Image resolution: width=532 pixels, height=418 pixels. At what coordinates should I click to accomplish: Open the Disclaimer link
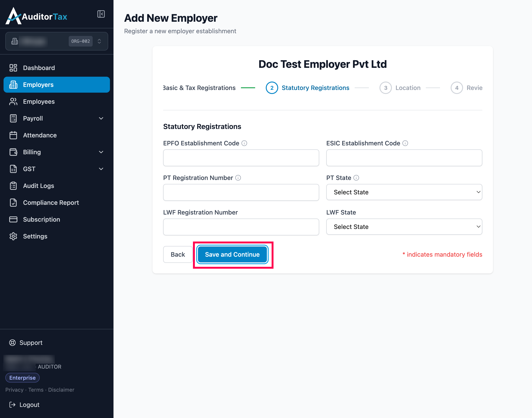point(61,390)
